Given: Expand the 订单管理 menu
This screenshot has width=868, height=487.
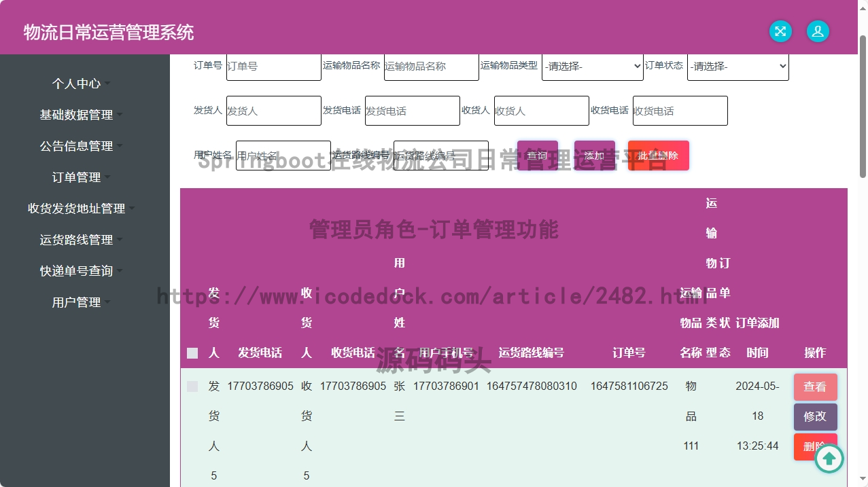Looking at the screenshot, I should click(x=81, y=177).
